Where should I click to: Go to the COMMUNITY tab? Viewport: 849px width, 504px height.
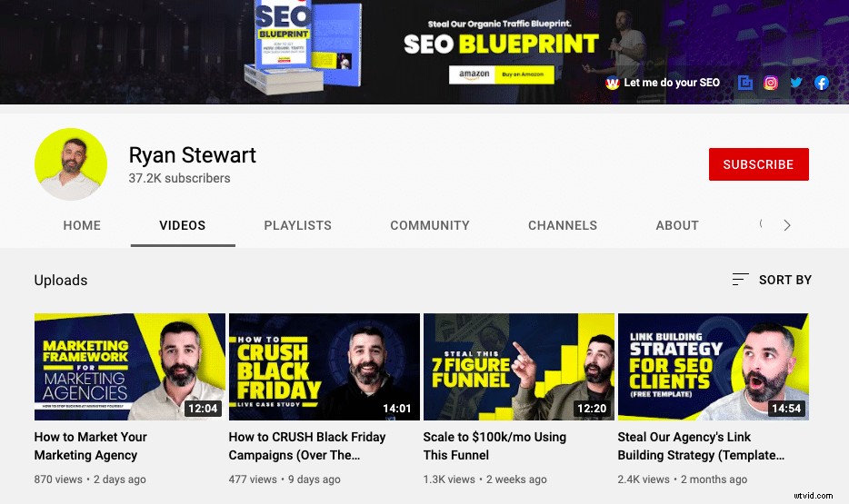[x=430, y=225]
